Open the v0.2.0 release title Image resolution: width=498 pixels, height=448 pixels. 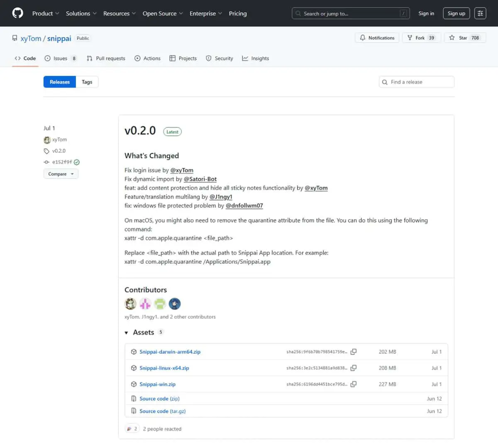coord(140,131)
